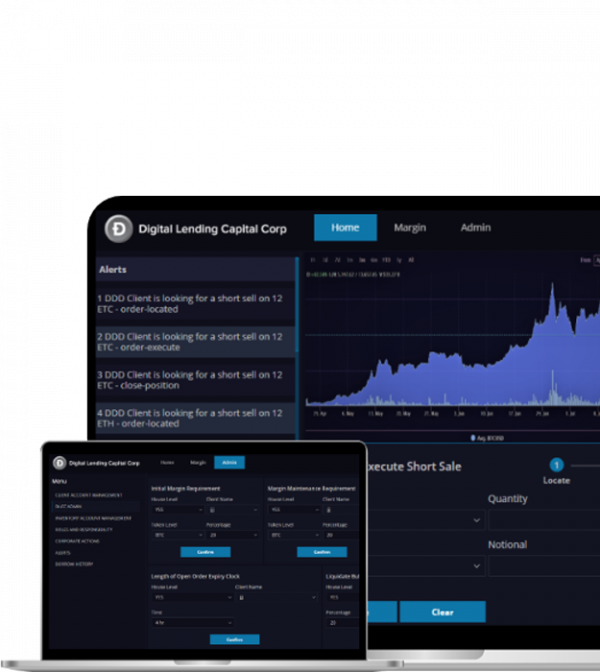The image size is (600, 672).
Task: Open Client Name dropdown in Open Order Expiry Clock
Action: [277, 597]
